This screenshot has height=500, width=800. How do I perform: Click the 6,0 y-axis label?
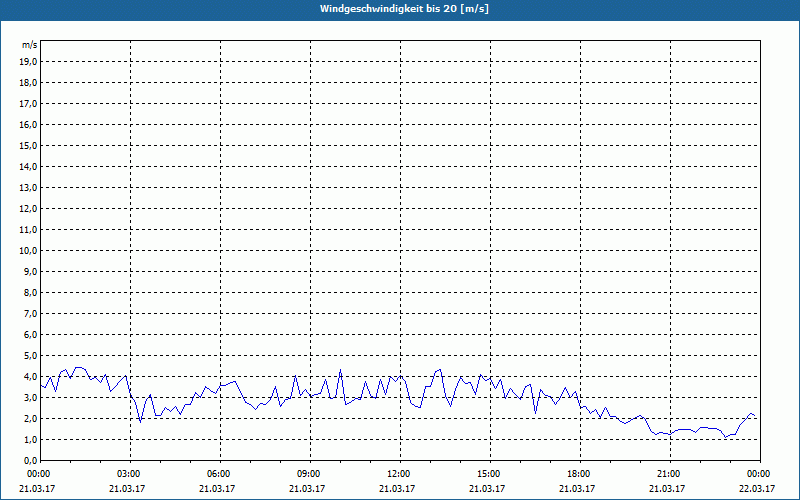click(30, 335)
